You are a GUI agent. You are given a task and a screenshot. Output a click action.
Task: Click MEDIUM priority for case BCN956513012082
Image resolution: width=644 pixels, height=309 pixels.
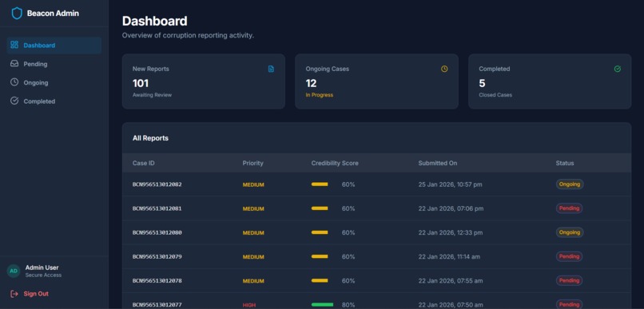coord(253,184)
